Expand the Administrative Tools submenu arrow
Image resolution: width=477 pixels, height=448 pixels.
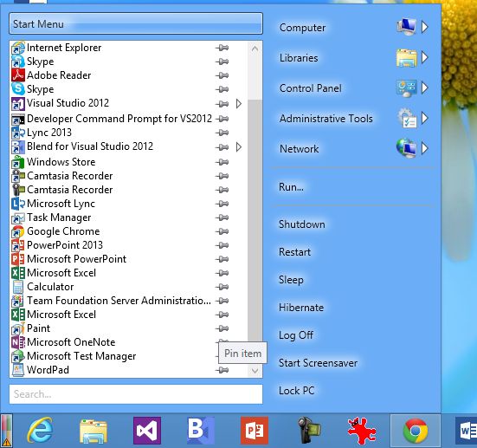(x=425, y=118)
